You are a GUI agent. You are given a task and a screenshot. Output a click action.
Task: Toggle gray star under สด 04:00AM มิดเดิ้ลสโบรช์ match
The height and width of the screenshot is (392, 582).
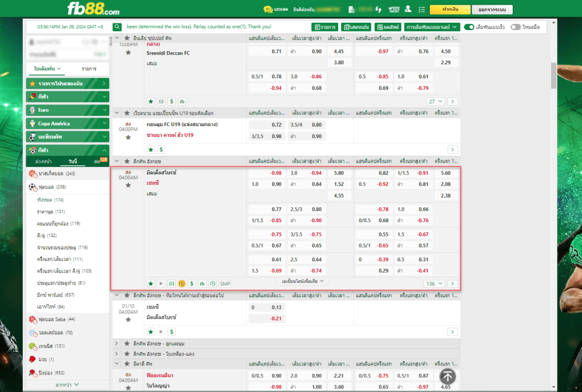pyautogui.click(x=128, y=185)
